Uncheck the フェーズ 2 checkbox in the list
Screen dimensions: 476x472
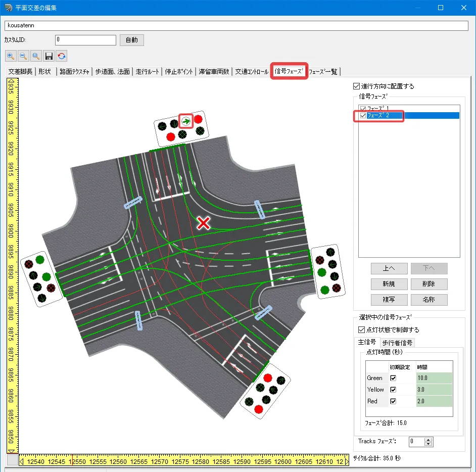click(363, 116)
